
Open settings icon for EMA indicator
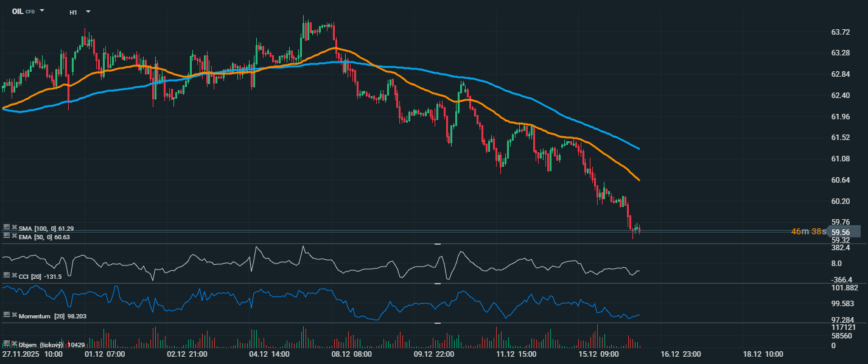coord(6,236)
